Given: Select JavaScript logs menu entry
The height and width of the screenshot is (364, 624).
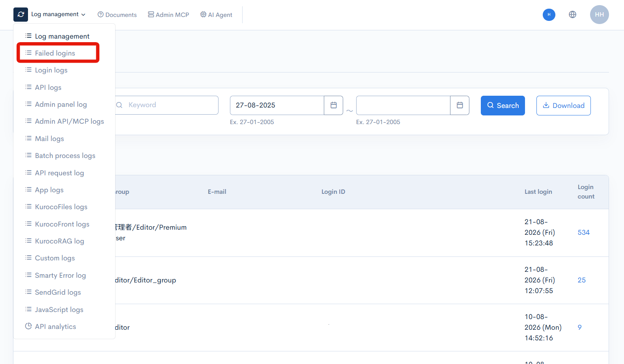Looking at the screenshot, I should click(54, 310).
